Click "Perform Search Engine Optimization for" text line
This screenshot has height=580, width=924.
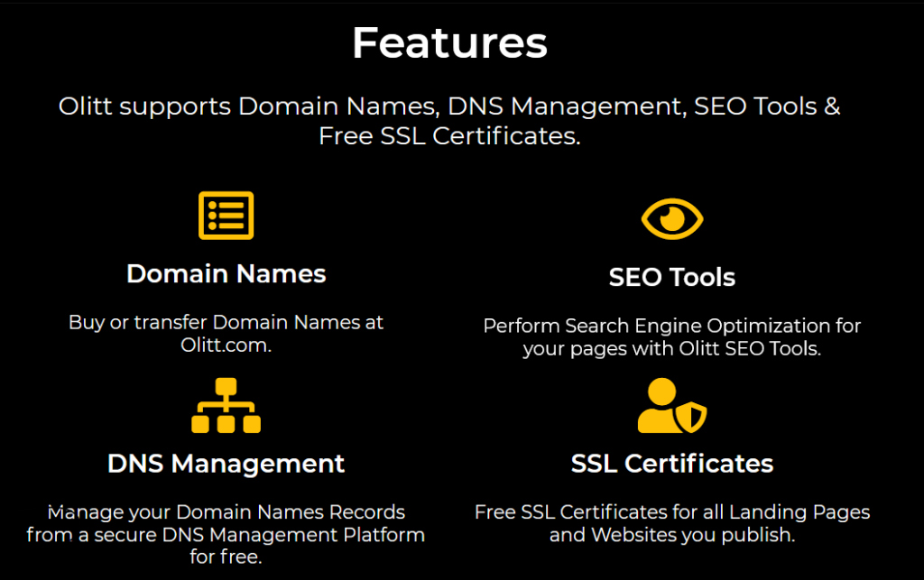[671, 326]
